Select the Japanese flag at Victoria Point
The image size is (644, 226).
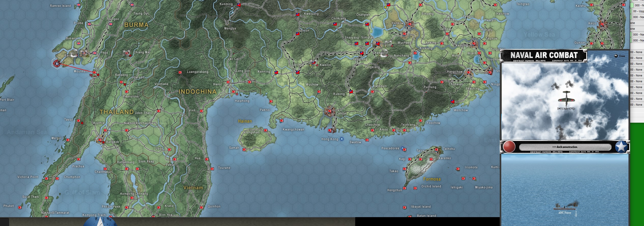pos(47,179)
